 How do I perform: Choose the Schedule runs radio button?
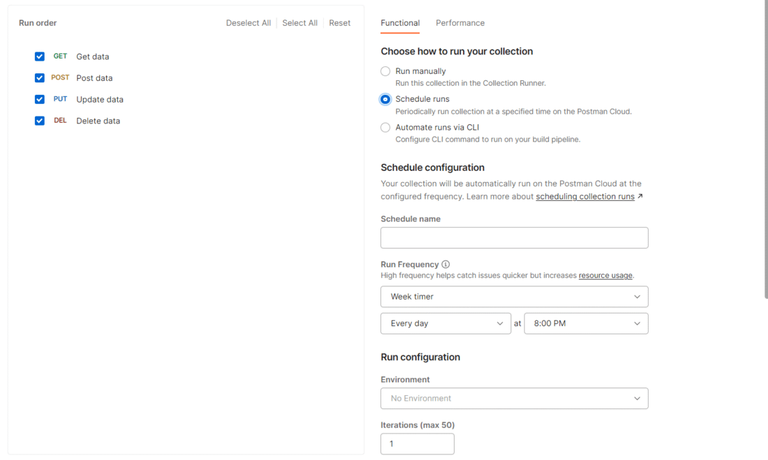(x=386, y=100)
